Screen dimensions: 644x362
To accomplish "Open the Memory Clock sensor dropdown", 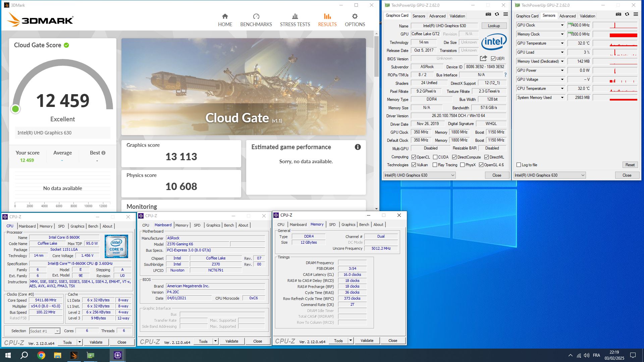I will [x=562, y=34].
